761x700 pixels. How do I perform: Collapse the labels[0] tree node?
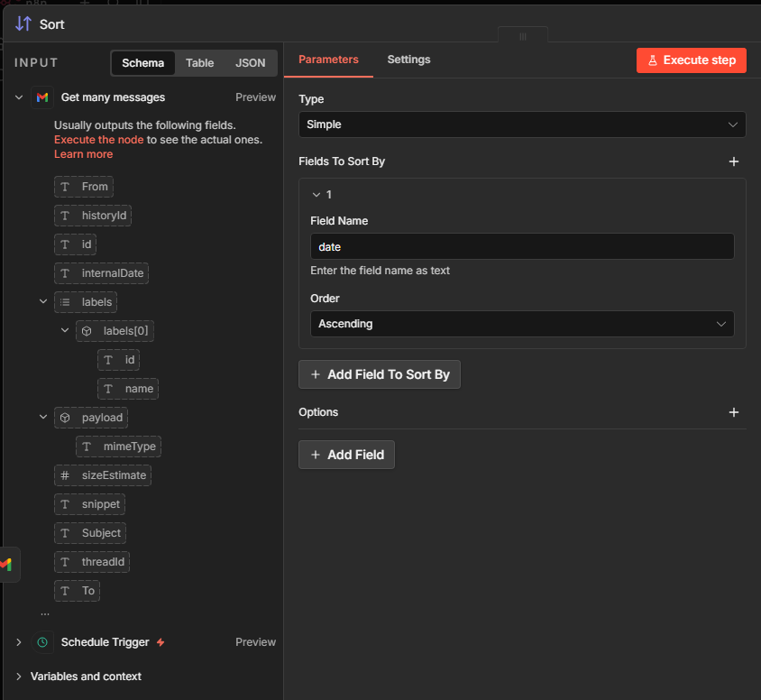65,330
